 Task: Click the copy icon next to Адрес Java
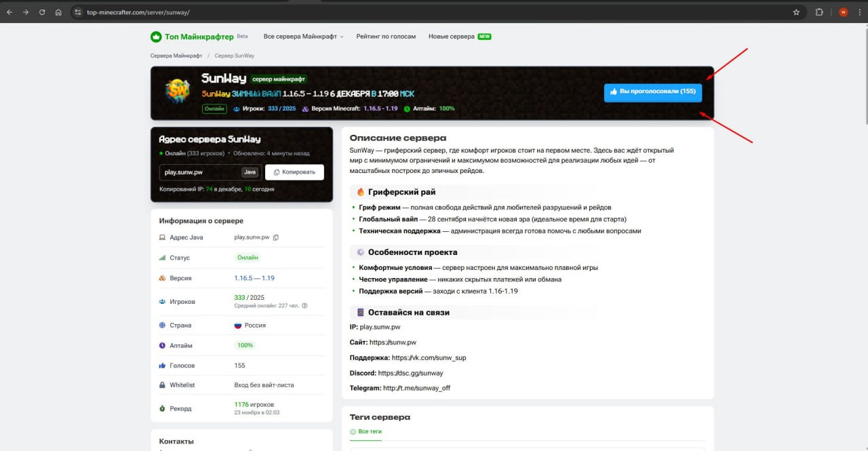(275, 237)
